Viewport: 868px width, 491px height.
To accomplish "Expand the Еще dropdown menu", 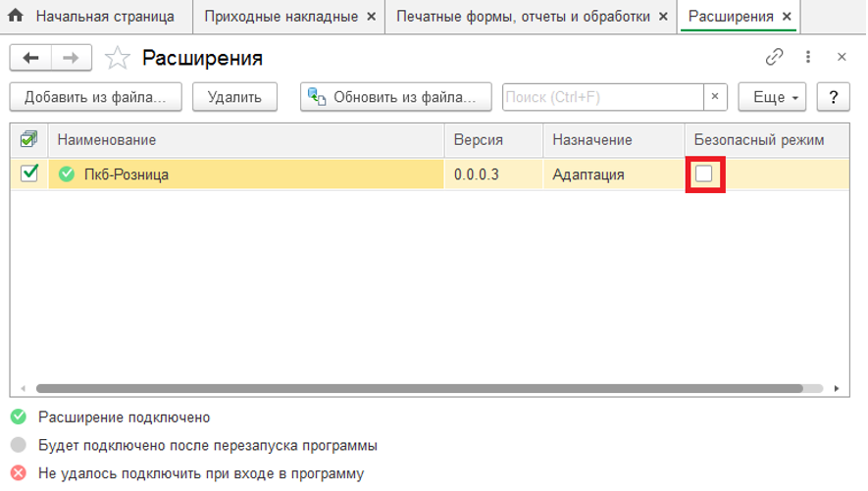I will click(774, 97).
